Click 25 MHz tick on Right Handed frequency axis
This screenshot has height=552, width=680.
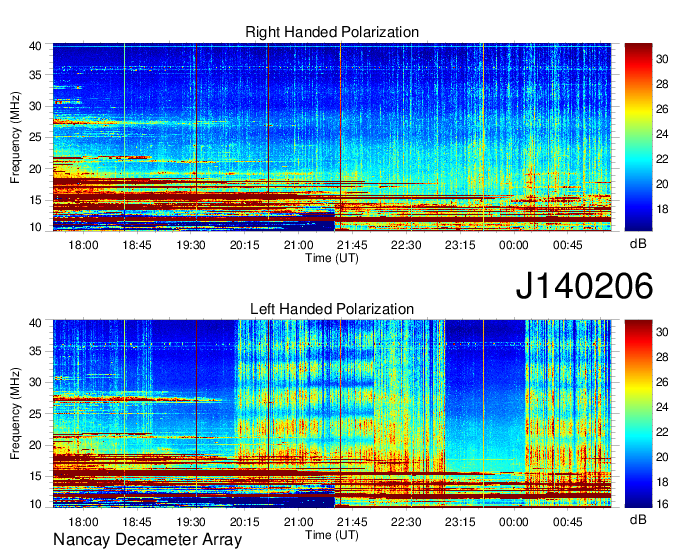[x=35, y=137]
